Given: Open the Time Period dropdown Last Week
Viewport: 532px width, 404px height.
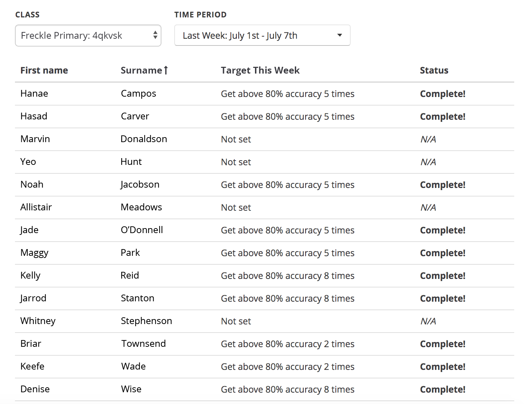Looking at the screenshot, I should tap(262, 35).
